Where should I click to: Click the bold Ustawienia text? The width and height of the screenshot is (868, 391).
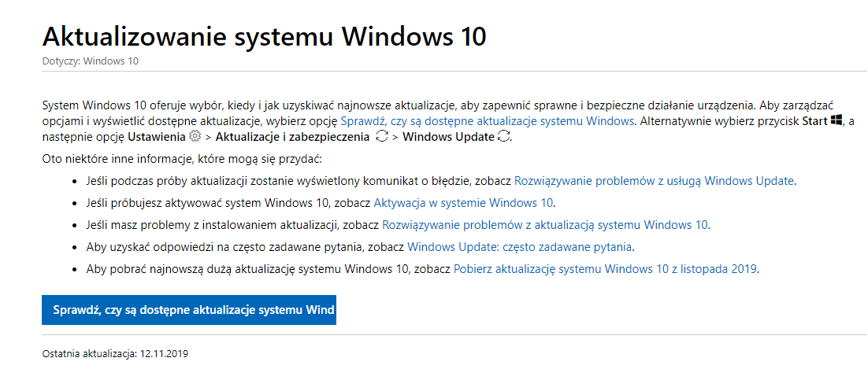[x=158, y=137]
